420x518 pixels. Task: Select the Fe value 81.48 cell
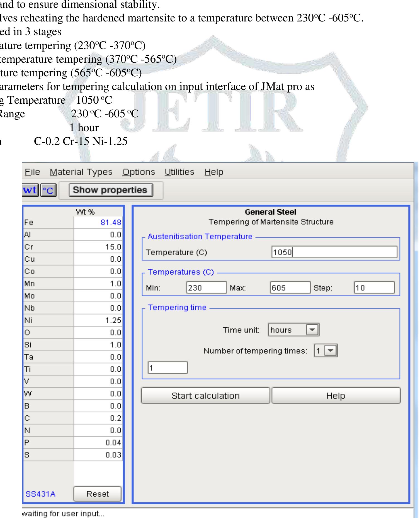tap(98, 222)
